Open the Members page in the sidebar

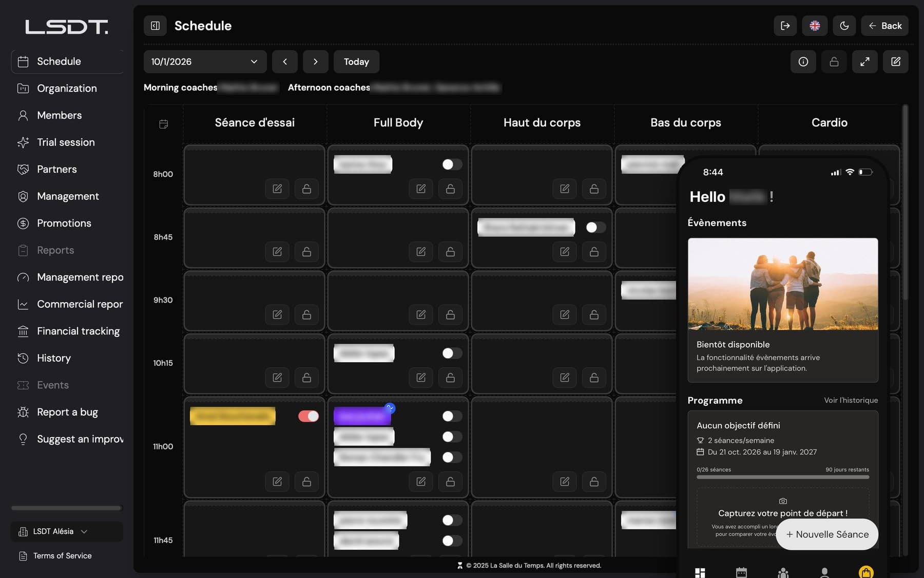[x=67, y=115]
